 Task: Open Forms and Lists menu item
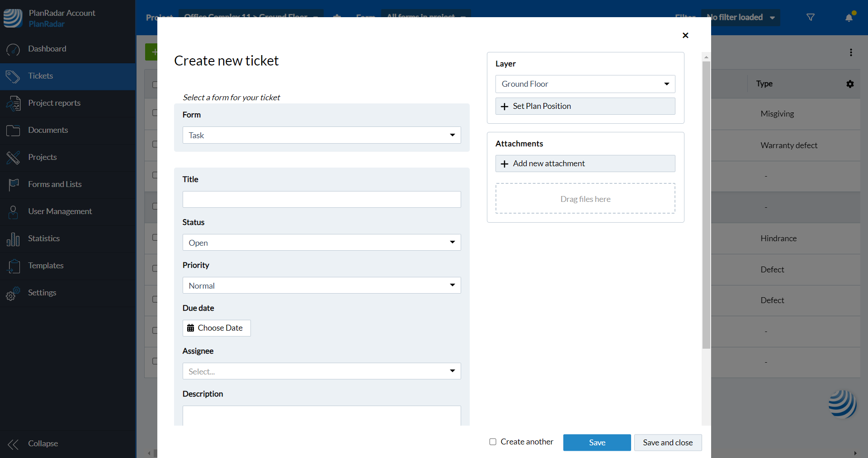click(x=55, y=184)
